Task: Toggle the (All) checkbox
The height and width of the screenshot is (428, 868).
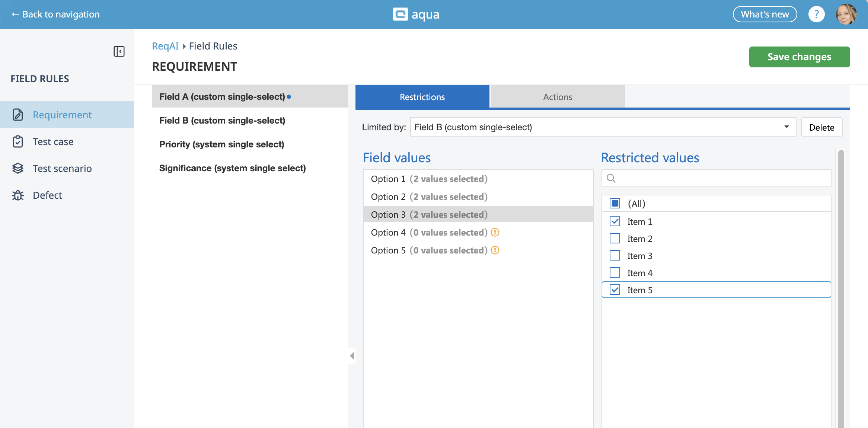Action: point(615,204)
